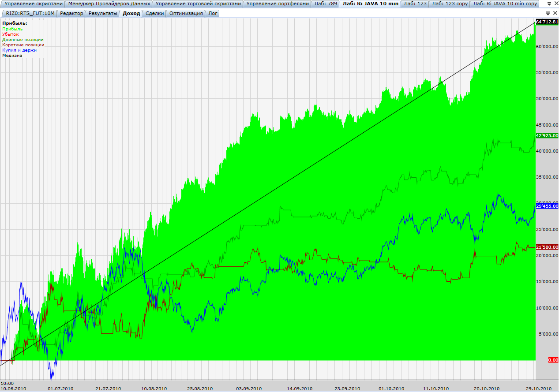
Task: Click the 11.10.2010 date label
Action: (x=436, y=388)
